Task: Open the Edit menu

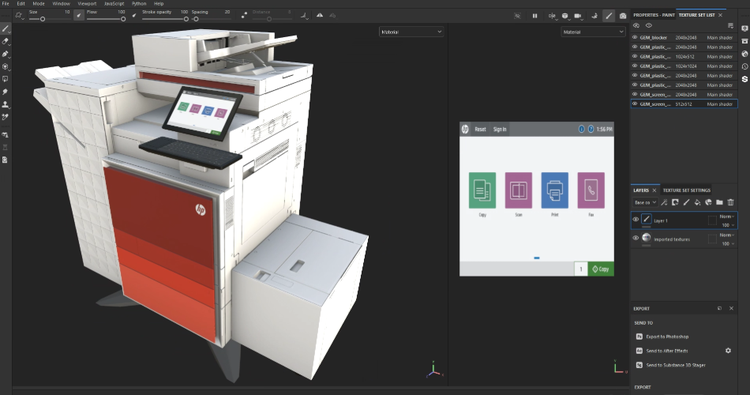Action: point(21,3)
